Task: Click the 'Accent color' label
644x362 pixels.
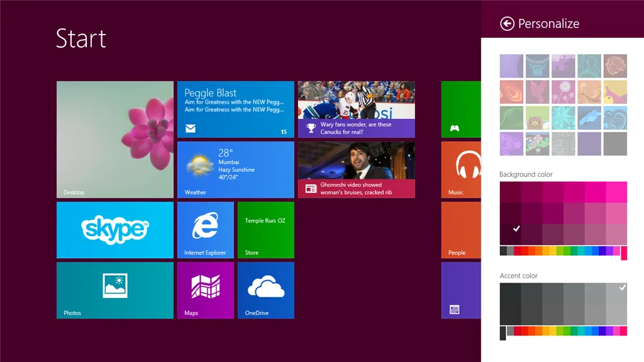Action: pos(518,276)
